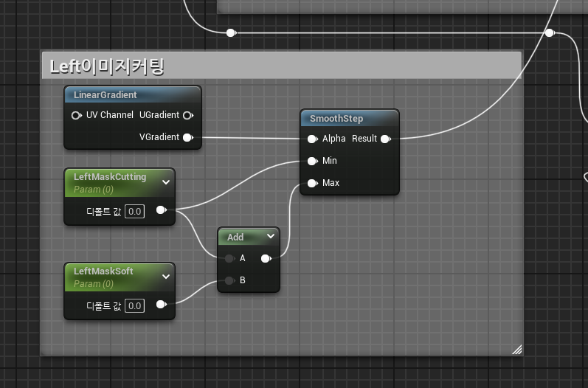Click the SmoothStep Min input pin
588x388 pixels.
312,162
